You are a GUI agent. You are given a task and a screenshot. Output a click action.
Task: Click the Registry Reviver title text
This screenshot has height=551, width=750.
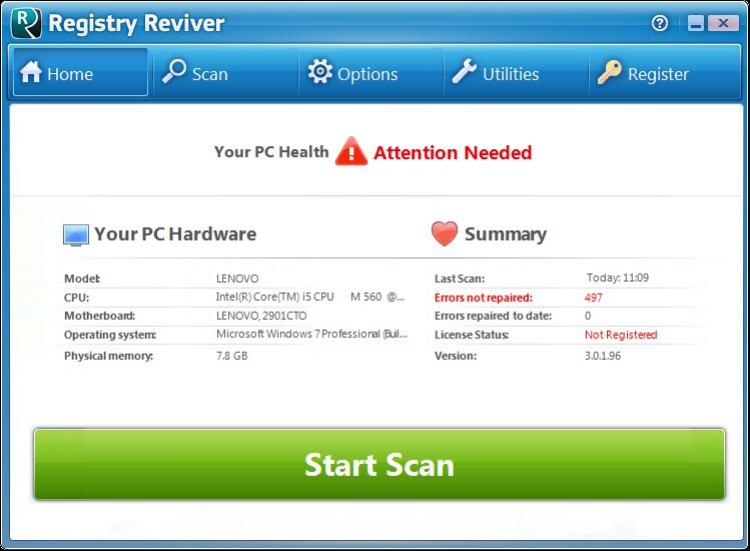136,23
